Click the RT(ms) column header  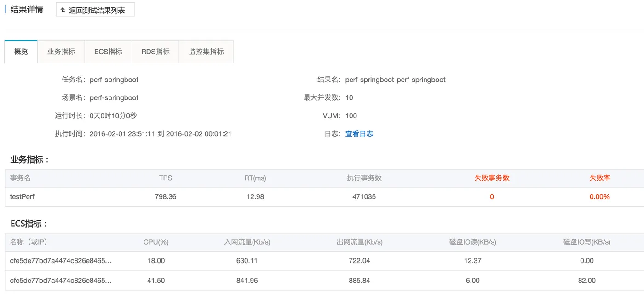(x=255, y=178)
